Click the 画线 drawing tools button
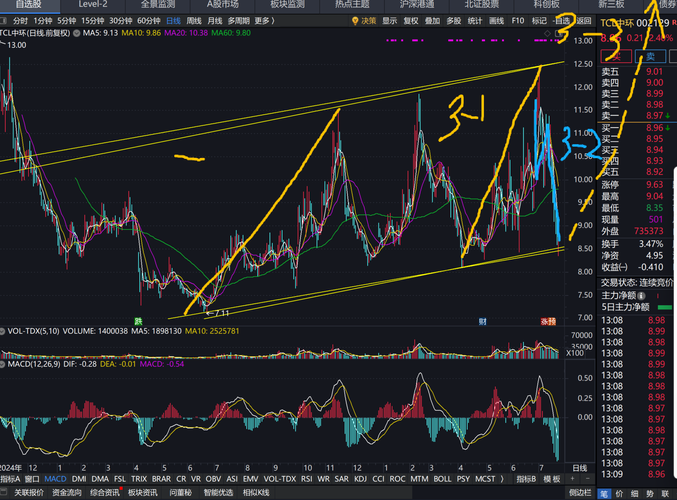677x500 pixels. tap(497, 21)
